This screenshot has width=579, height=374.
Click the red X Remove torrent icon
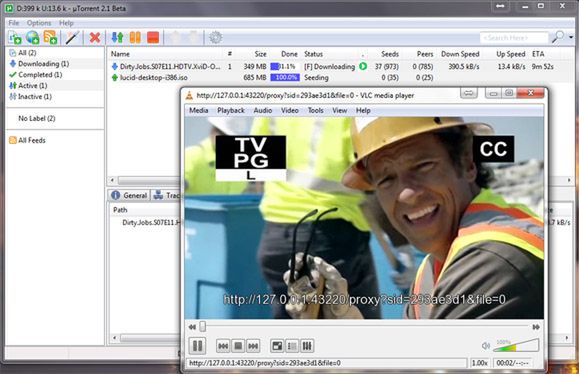coord(95,37)
